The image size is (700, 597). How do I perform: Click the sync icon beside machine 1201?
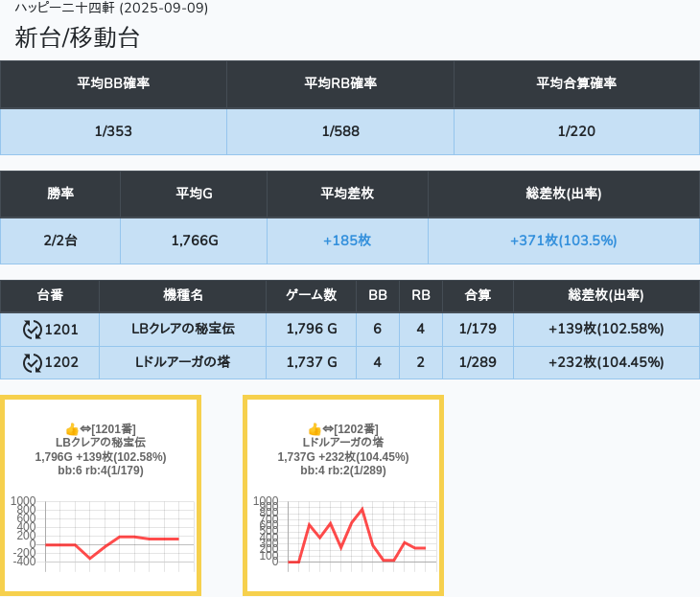point(33,330)
